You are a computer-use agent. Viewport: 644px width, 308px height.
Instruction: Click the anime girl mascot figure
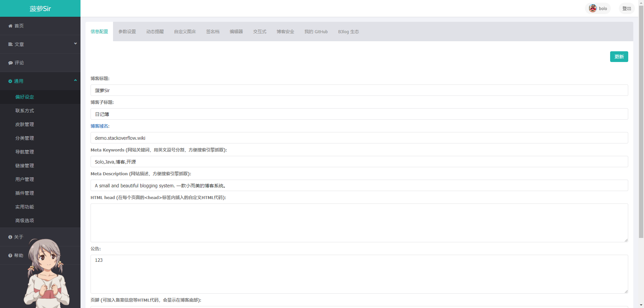47,273
